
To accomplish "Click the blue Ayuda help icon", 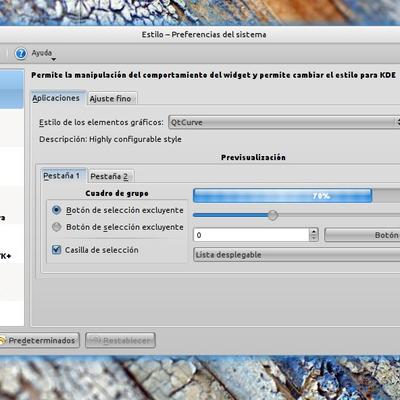I will click(x=21, y=53).
